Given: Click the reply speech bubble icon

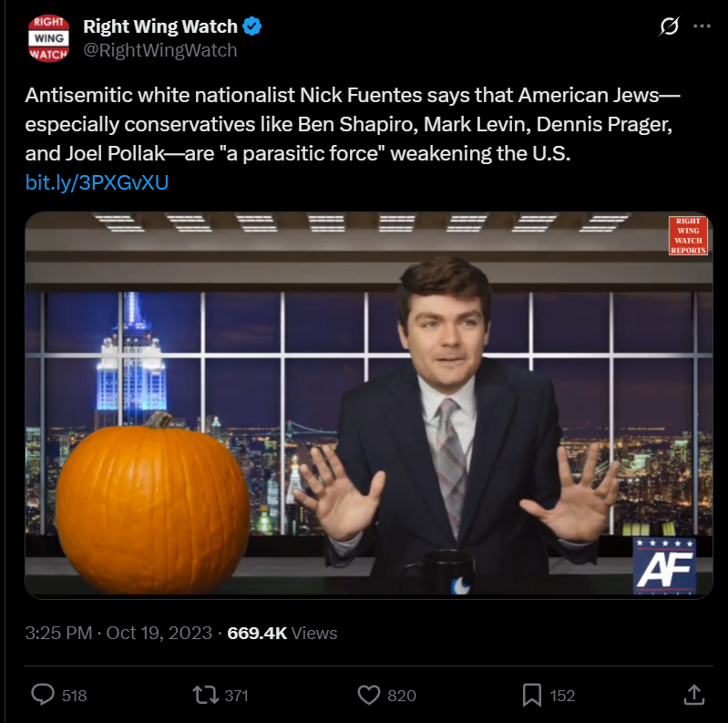Looking at the screenshot, I should (x=43, y=695).
